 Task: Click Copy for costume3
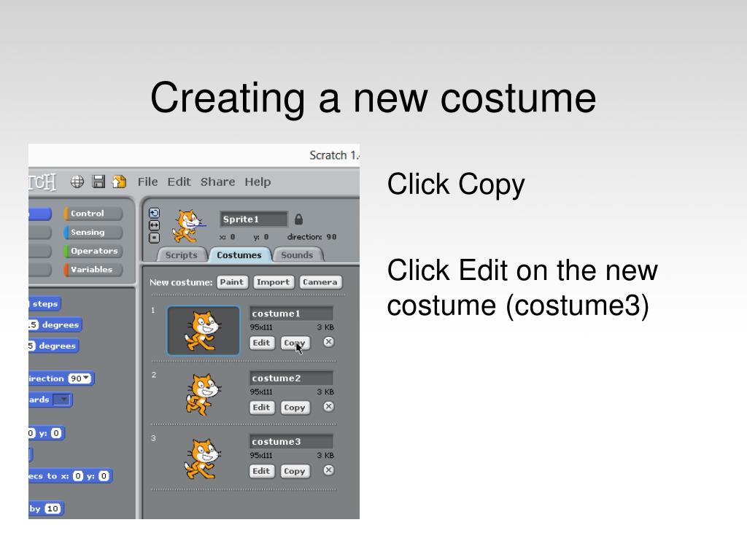click(295, 470)
